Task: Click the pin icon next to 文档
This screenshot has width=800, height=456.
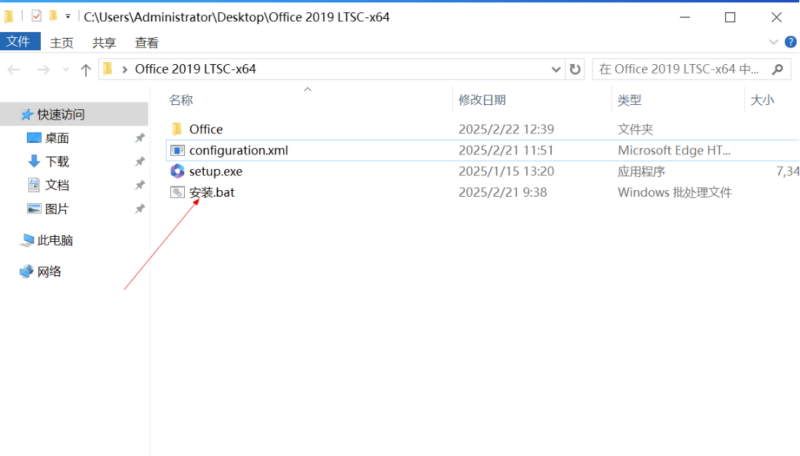Action: pyautogui.click(x=139, y=185)
